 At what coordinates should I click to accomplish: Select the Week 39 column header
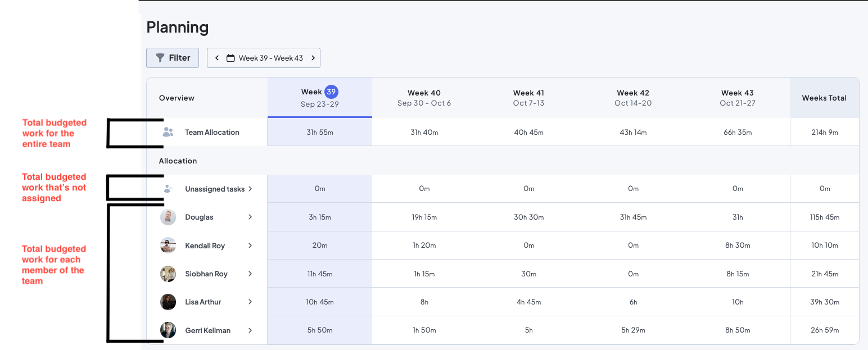pyautogui.click(x=320, y=97)
